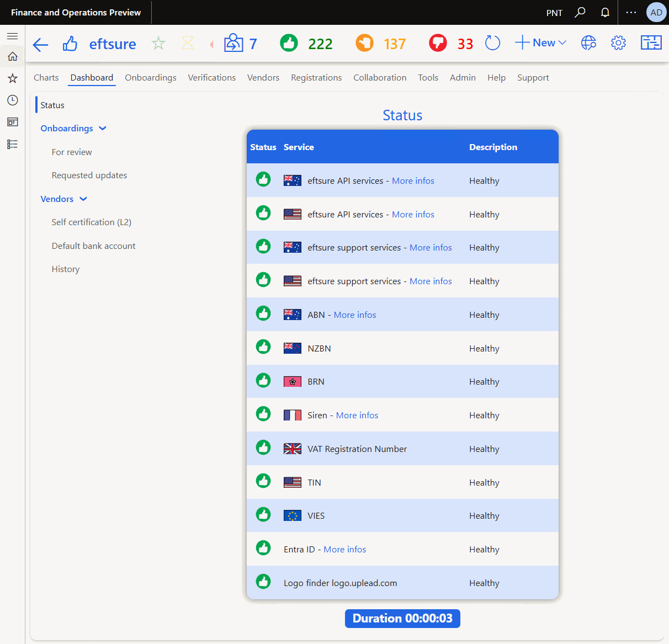Image resolution: width=669 pixels, height=644 pixels.
Task: Click VAT Registration Number service text
Action: coord(357,449)
